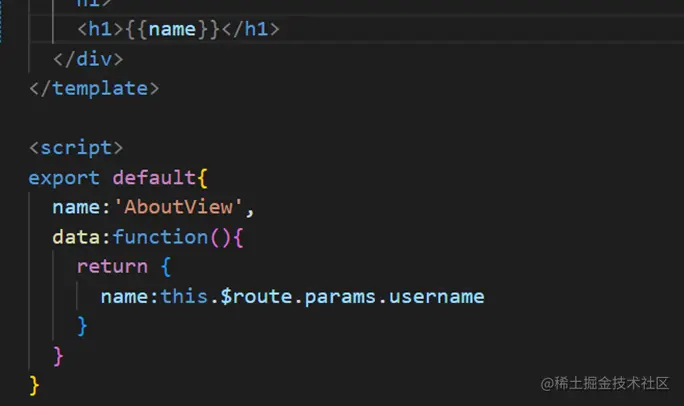Click the {{name}} interpolation in the h1
Viewport: 684px width, 406px height.
[x=172, y=30]
